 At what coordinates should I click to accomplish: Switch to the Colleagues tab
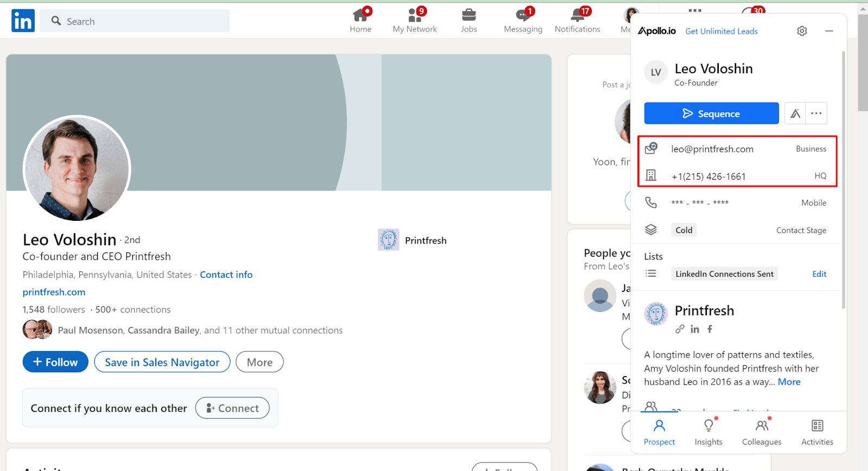(x=762, y=432)
